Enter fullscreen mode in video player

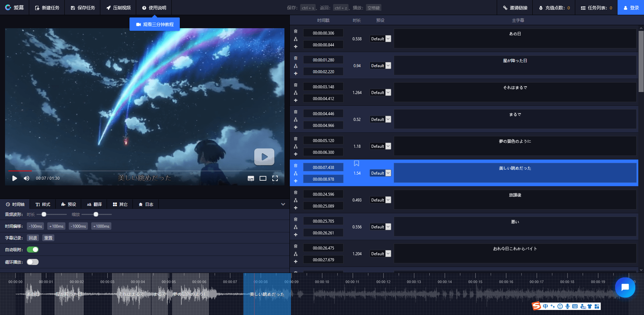(x=275, y=178)
